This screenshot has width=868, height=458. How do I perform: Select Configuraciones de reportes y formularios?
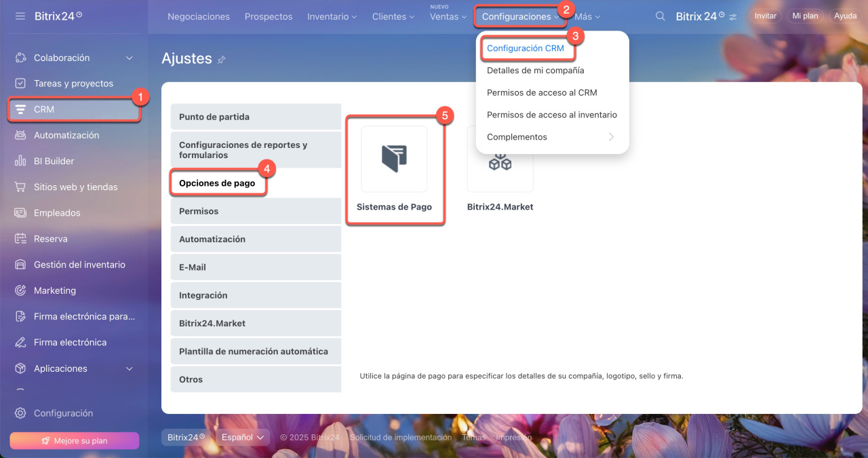[256, 150]
